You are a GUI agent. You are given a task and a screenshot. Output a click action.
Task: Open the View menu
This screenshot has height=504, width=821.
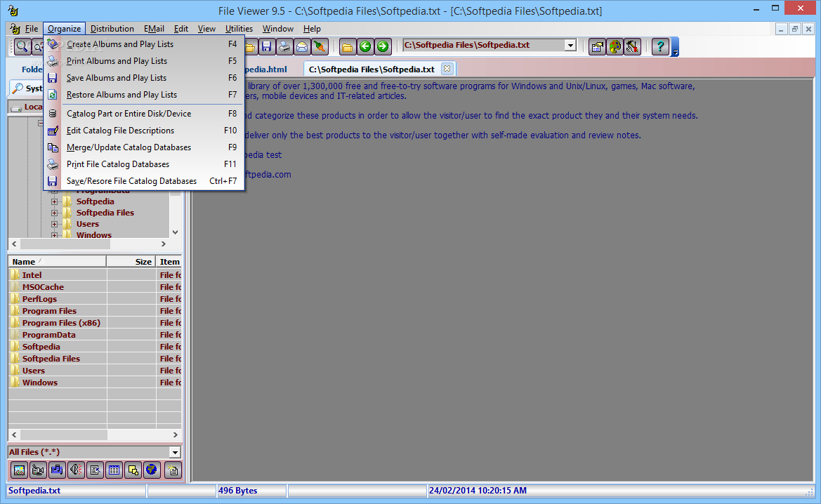[206, 29]
